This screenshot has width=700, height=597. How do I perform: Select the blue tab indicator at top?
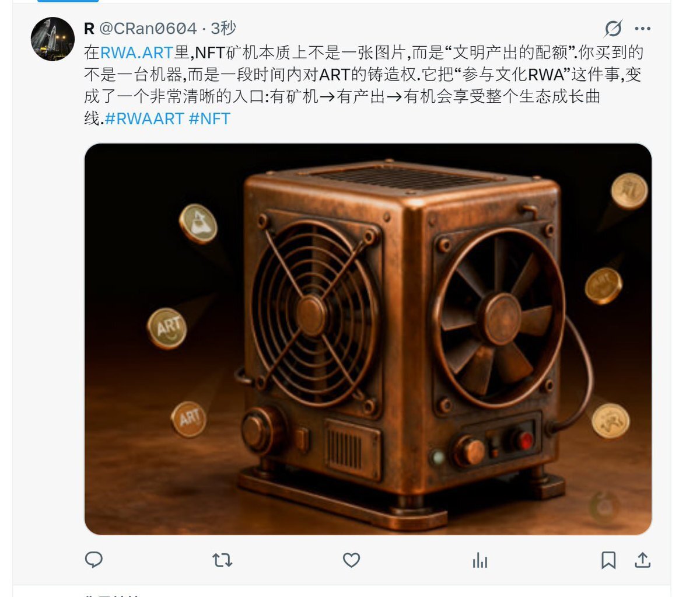tap(68, 1)
